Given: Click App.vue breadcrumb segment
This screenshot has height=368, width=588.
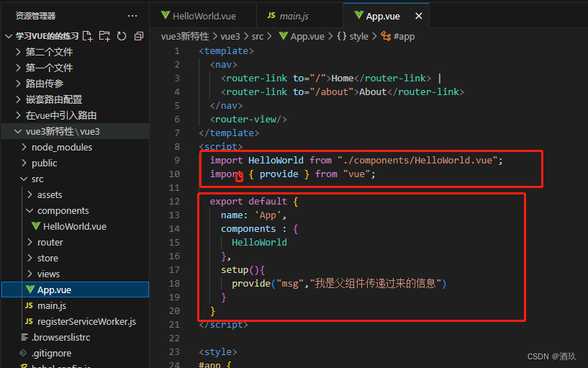Looking at the screenshot, I should [307, 37].
